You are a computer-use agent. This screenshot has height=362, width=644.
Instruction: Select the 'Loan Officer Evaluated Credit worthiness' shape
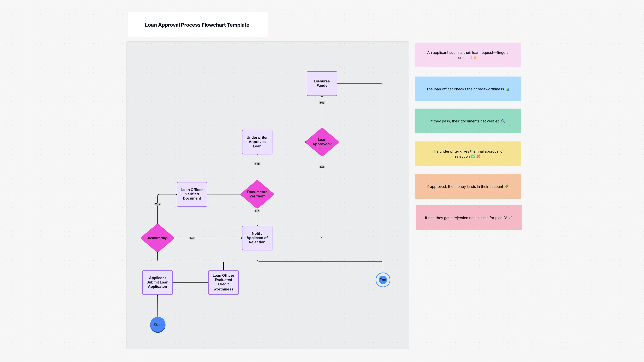pos(223,282)
